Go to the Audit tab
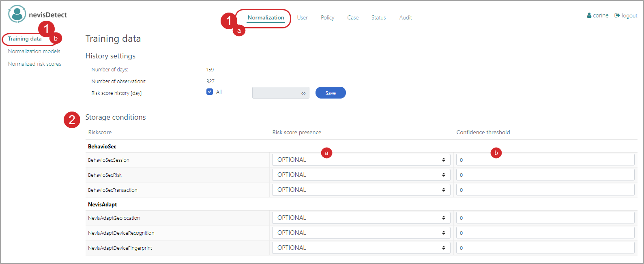This screenshot has height=264, width=644. 405,17
